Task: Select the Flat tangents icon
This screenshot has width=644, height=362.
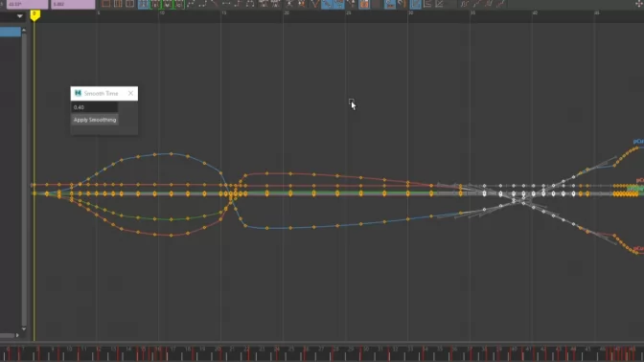Action: (x=226, y=4)
